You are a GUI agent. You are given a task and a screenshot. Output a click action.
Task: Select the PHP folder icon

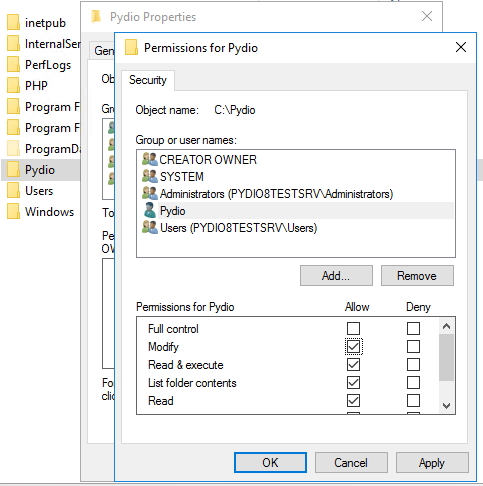tap(13, 86)
